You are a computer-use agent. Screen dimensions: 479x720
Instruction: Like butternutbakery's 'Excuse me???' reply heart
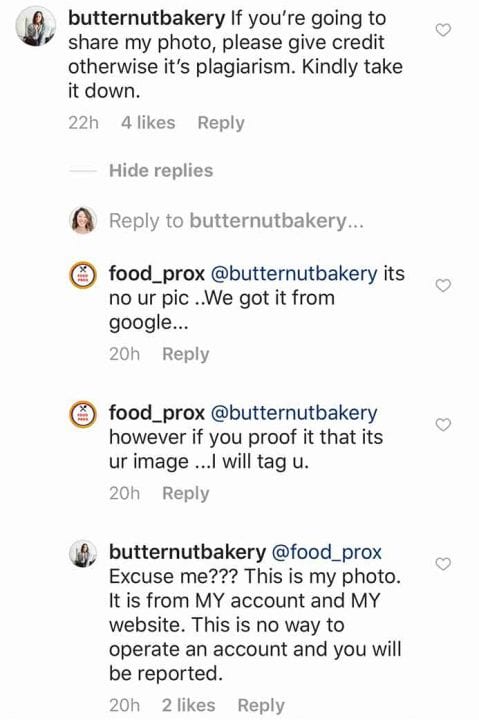[x=443, y=564]
